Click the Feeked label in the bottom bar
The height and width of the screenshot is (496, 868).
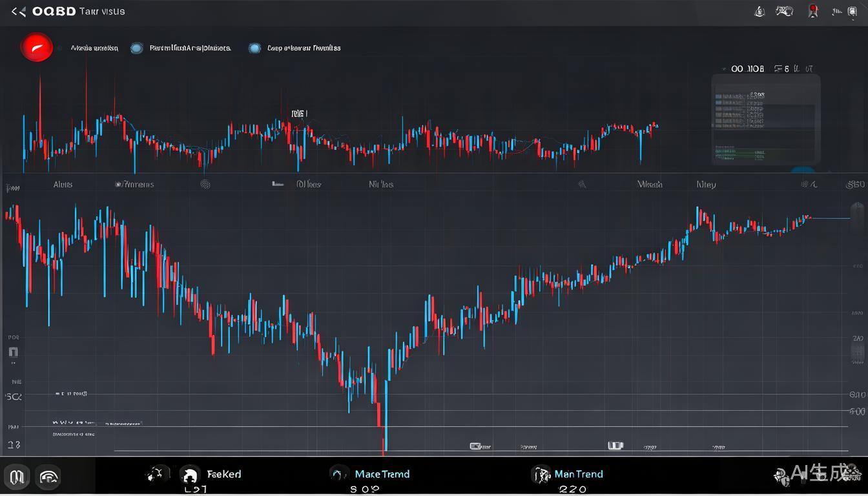224,474
